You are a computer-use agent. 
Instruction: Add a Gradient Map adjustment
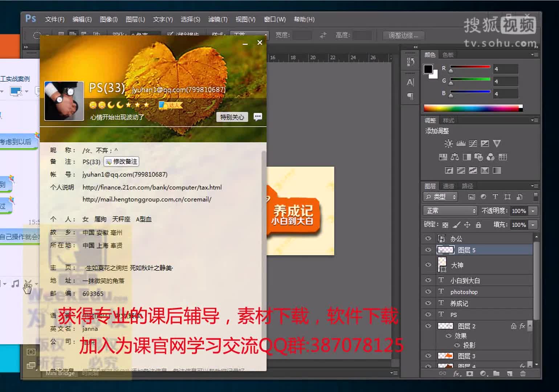[497, 171]
